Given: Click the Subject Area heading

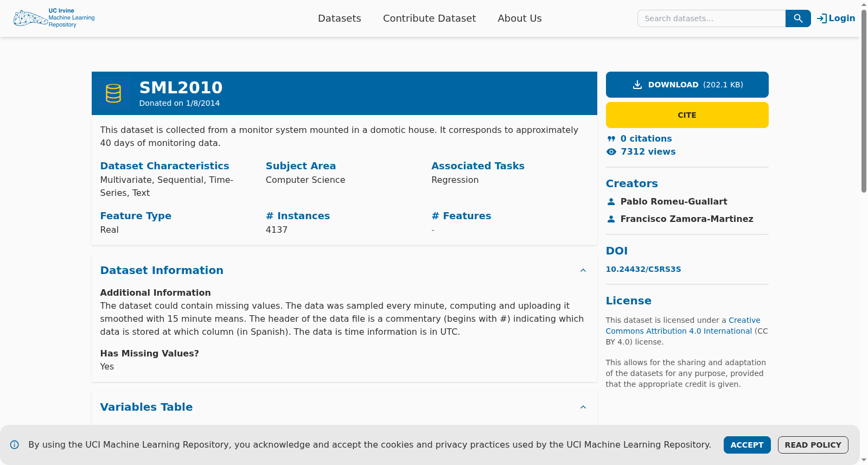Looking at the screenshot, I should click(x=301, y=166).
